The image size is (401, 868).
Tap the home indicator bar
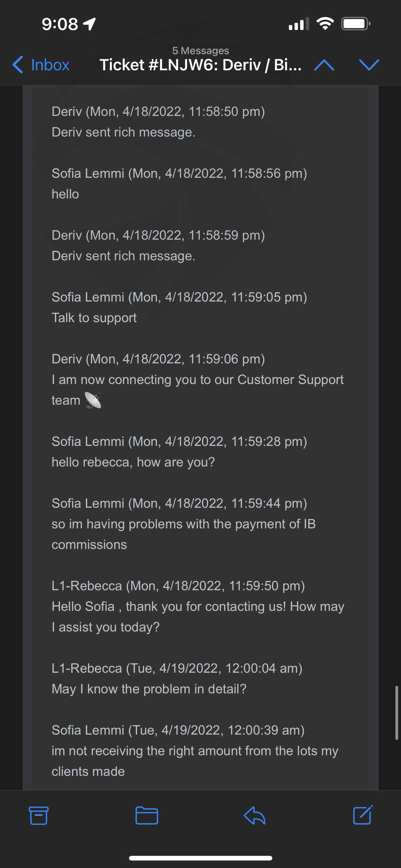pyautogui.click(x=200, y=858)
